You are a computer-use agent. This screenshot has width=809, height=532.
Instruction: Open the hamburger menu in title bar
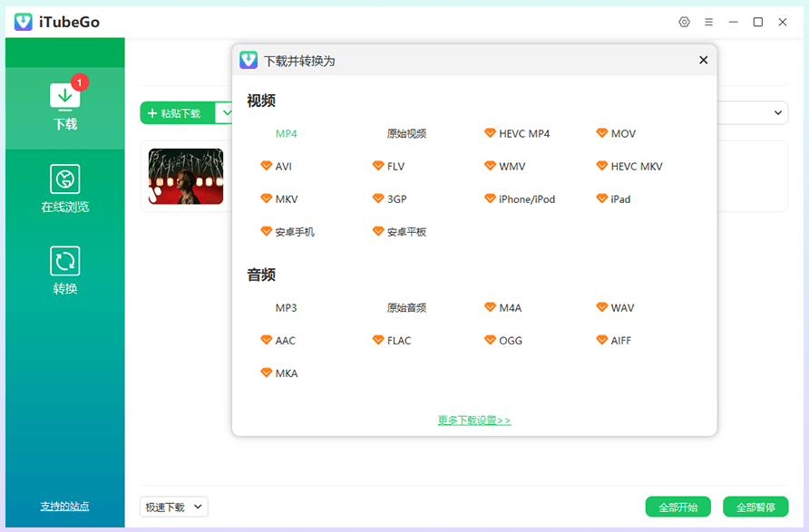(x=709, y=22)
